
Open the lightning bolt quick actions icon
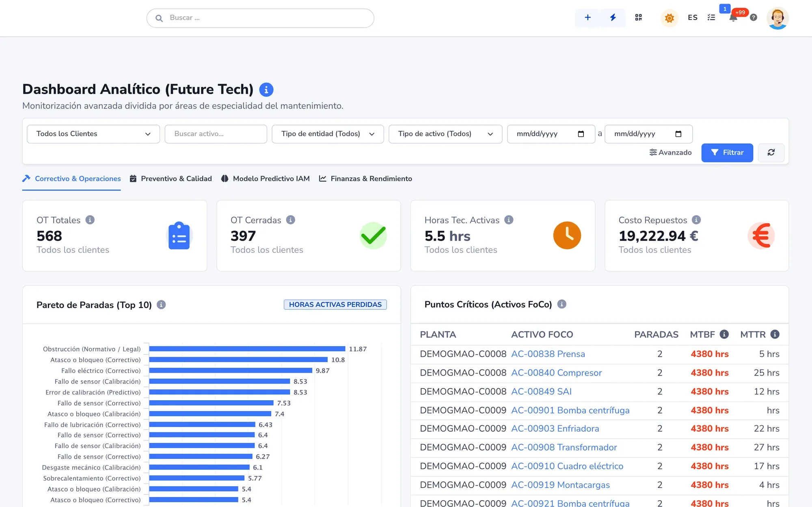pos(613,17)
